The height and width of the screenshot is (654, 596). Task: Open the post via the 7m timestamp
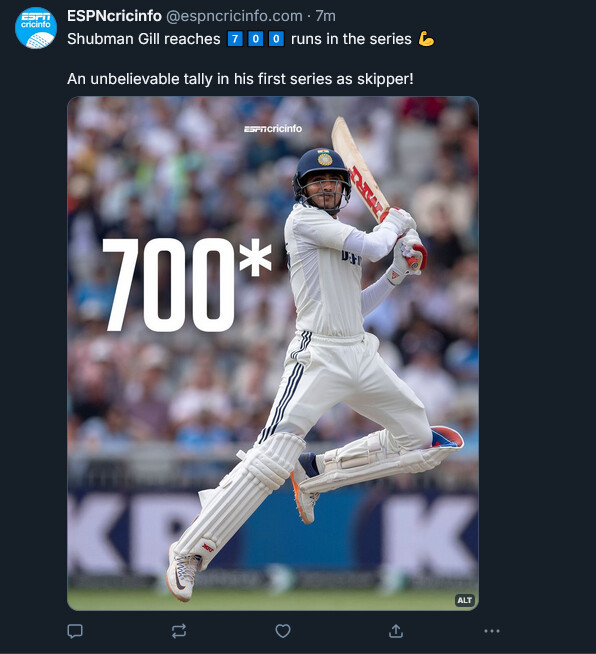coord(326,16)
